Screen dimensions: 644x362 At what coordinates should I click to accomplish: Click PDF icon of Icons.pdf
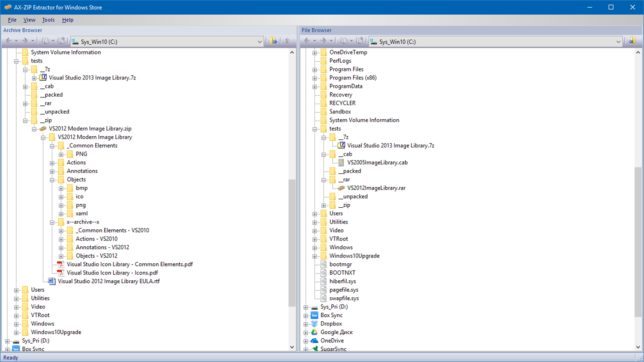pyautogui.click(x=60, y=273)
